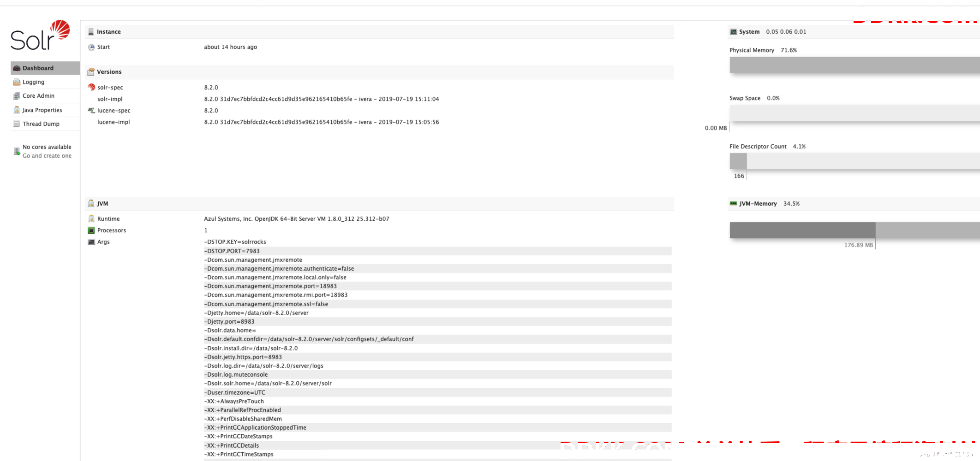This screenshot has height=461, width=980.
Task: Click the Instance section icon
Action: (x=91, y=32)
